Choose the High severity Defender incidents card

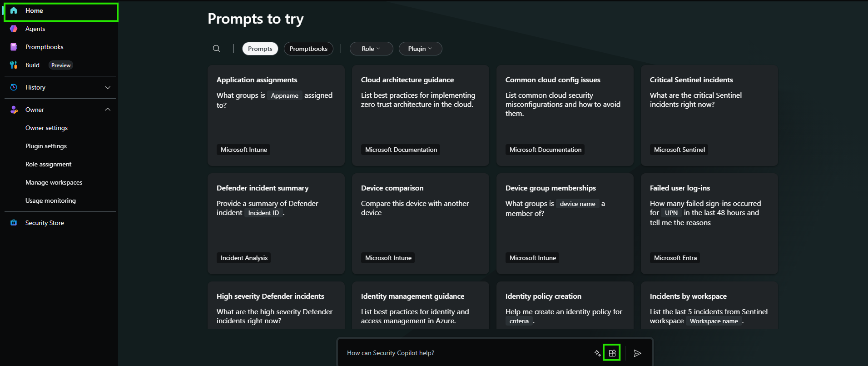pyautogui.click(x=276, y=306)
